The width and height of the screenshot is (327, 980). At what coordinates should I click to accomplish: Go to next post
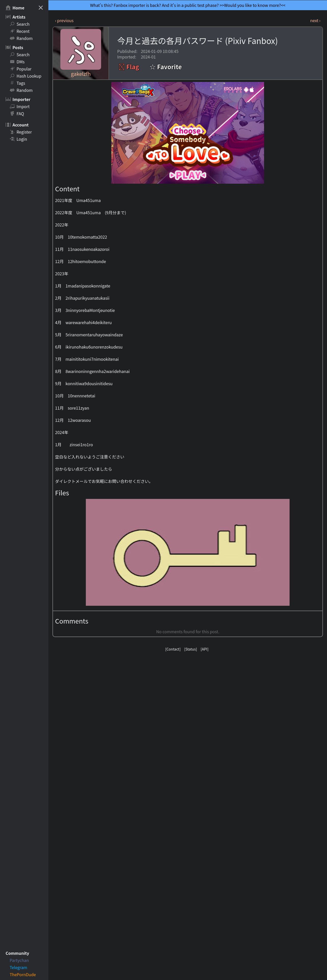[315, 21]
